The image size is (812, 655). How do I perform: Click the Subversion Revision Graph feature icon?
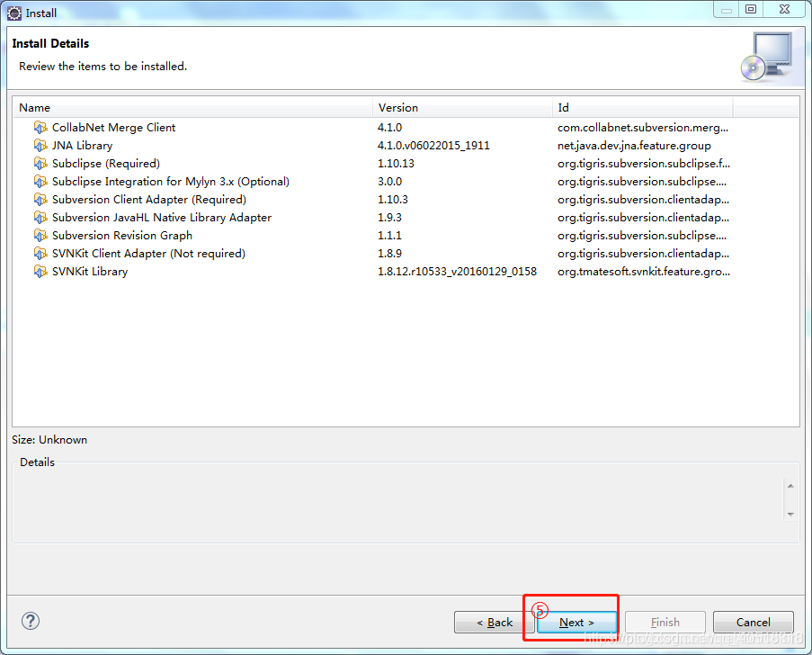click(40, 235)
